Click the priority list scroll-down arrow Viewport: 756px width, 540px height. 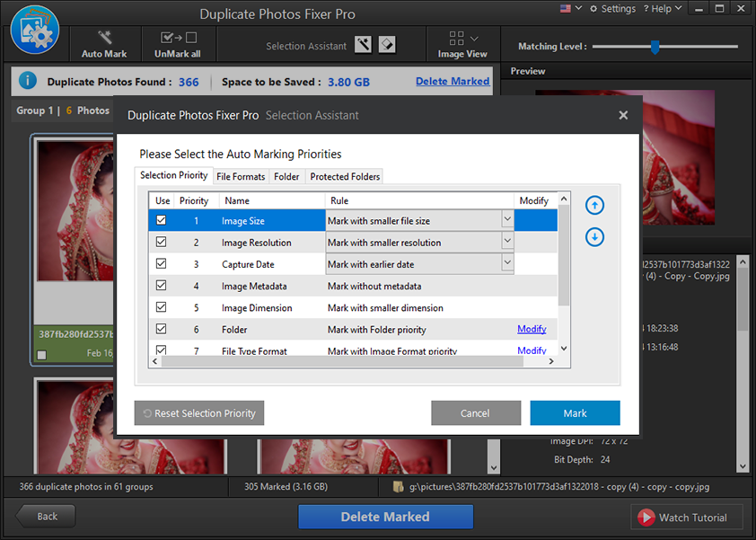(564, 348)
